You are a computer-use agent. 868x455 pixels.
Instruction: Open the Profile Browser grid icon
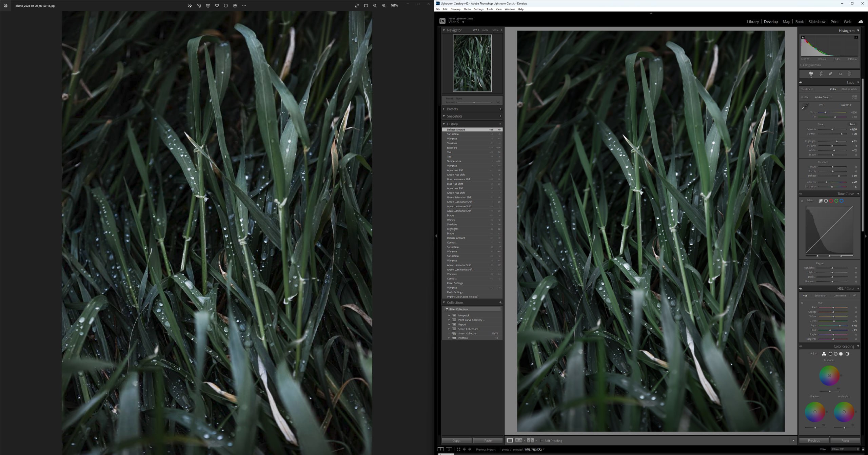point(854,97)
